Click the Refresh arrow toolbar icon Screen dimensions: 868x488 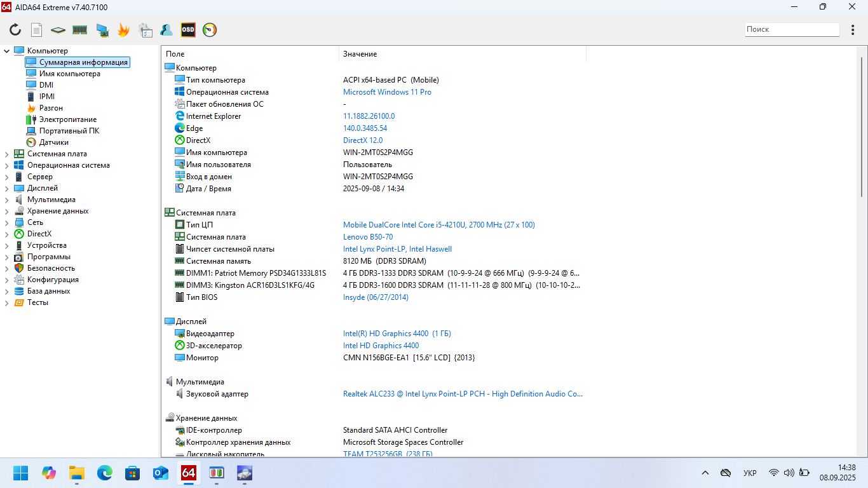coord(15,29)
